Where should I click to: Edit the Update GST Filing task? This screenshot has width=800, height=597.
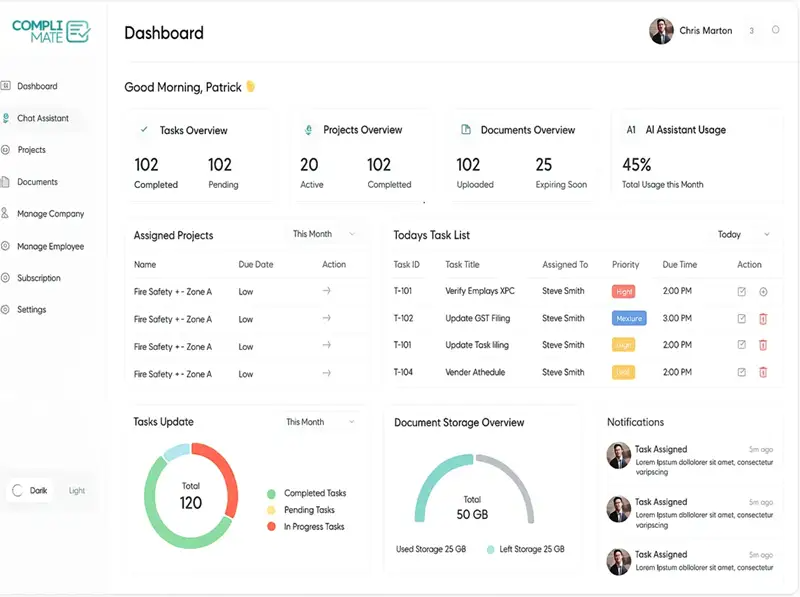pyautogui.click(x=742, y=319)
